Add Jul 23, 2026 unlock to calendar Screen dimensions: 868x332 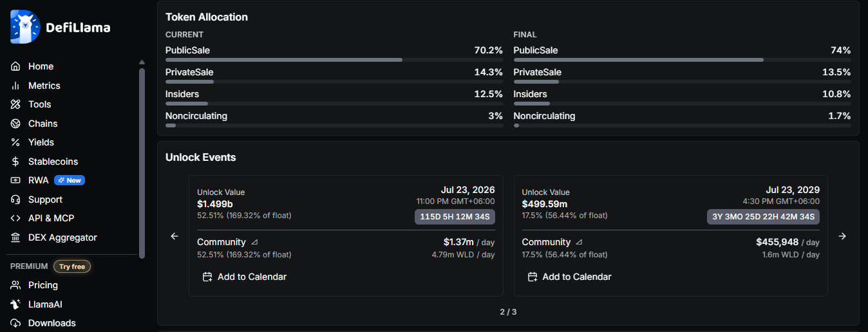tap(245, 277)
